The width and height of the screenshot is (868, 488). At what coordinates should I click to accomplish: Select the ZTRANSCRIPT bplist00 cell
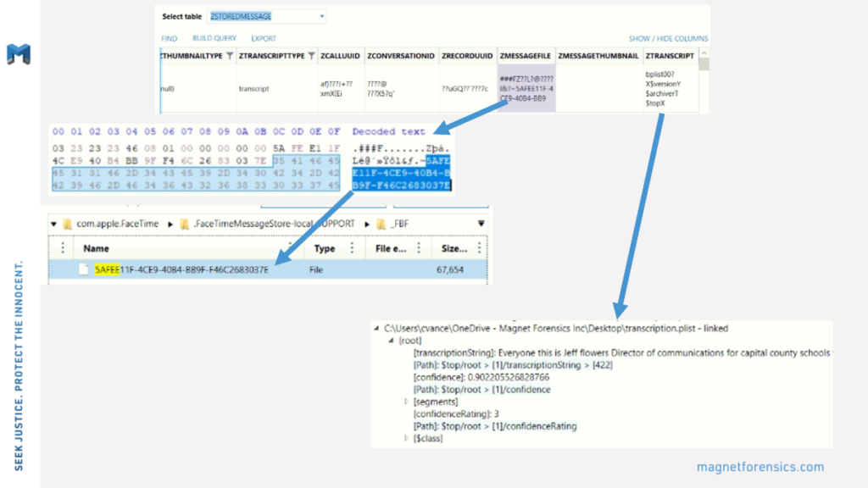tap(670, 88)
